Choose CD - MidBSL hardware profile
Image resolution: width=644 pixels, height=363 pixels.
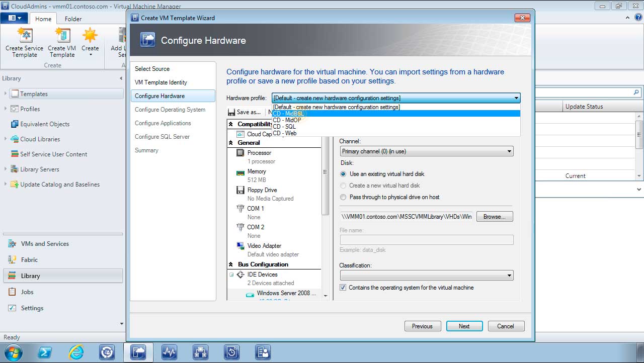coord(396,114)
